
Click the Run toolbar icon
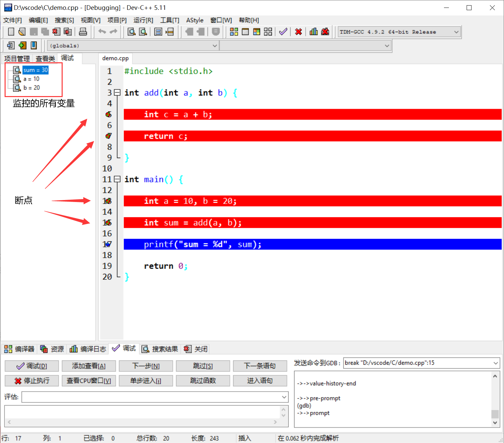point(245,32)
